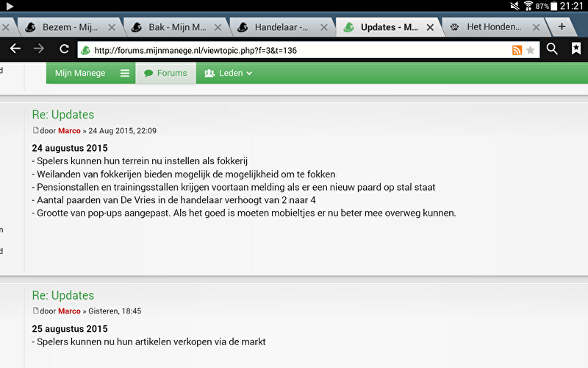Reload the page with the refresh icon
The width and height of the screenshot is (588, 368).
pos(64,49)
